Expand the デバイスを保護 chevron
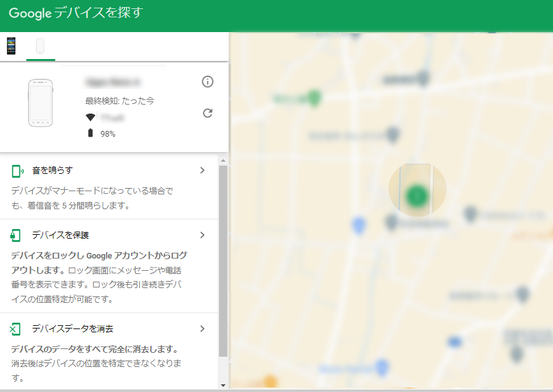The width and height of the screenshot is (553, 392). click(x=202, y=235)
